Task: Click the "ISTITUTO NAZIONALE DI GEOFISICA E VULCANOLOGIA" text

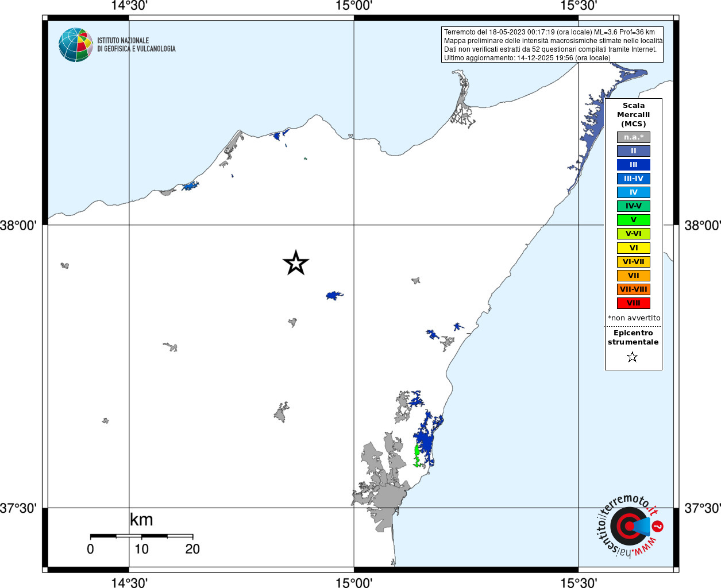Action: click(136, 45)
